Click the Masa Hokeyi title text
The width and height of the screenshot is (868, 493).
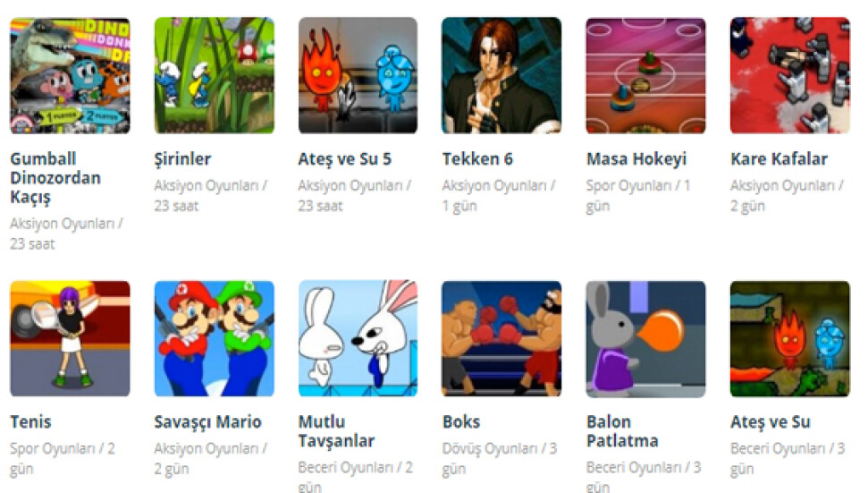[636, 159]
